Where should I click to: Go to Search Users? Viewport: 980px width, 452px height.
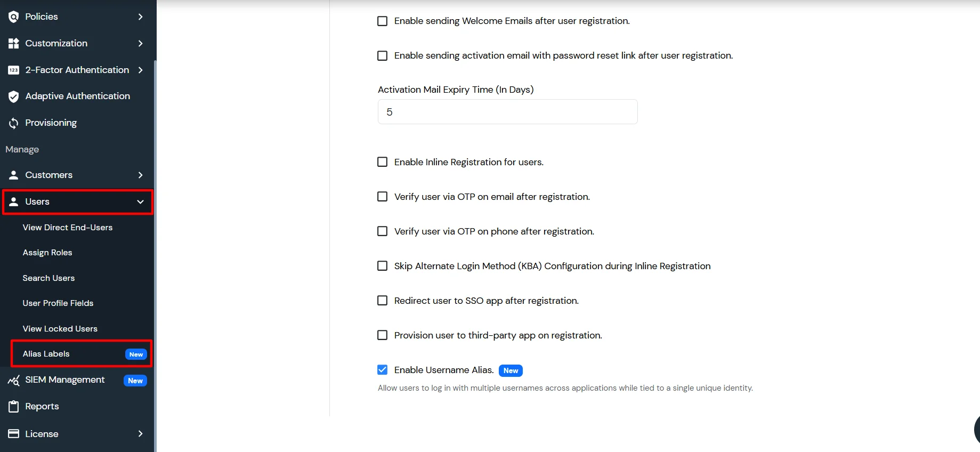coord(48,278)
